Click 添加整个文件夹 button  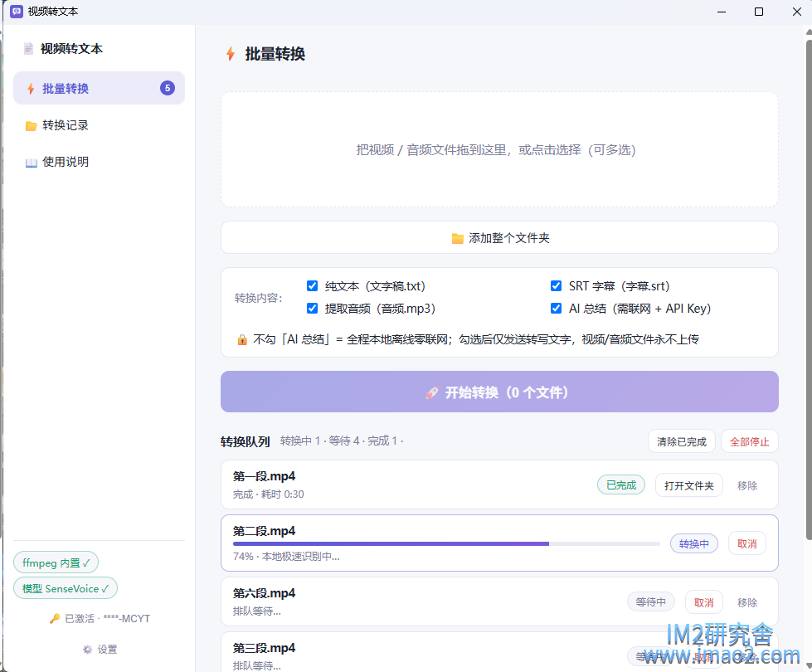tap(499, 238)
